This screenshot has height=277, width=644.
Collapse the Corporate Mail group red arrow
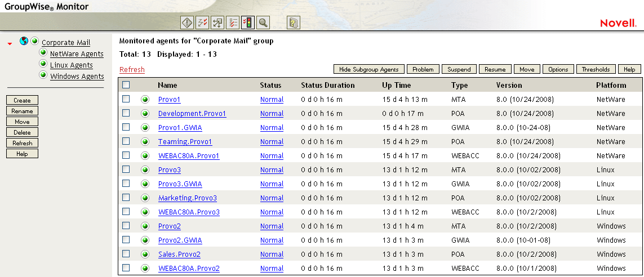(10, 43)
